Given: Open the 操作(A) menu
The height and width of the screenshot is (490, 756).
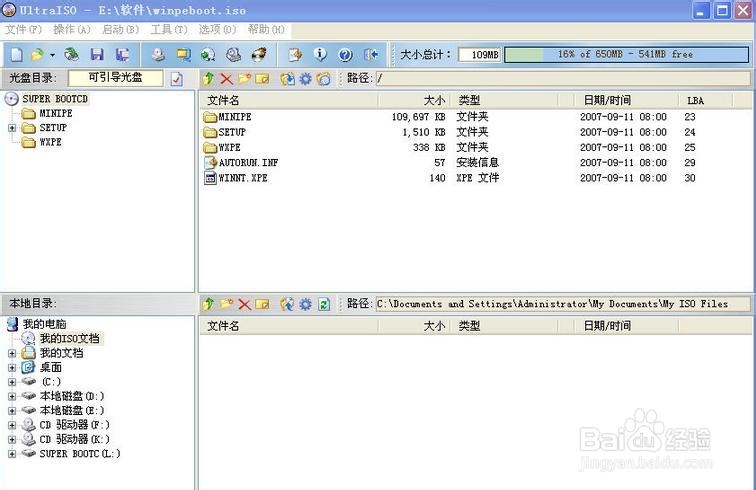Looking at the screenshot, I should [x=71, y=29].
